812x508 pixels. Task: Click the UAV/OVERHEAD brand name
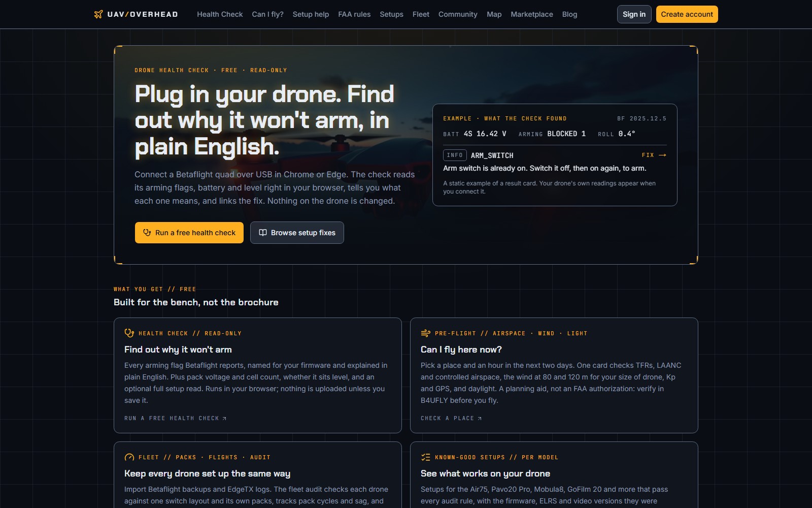coord(143,14)
